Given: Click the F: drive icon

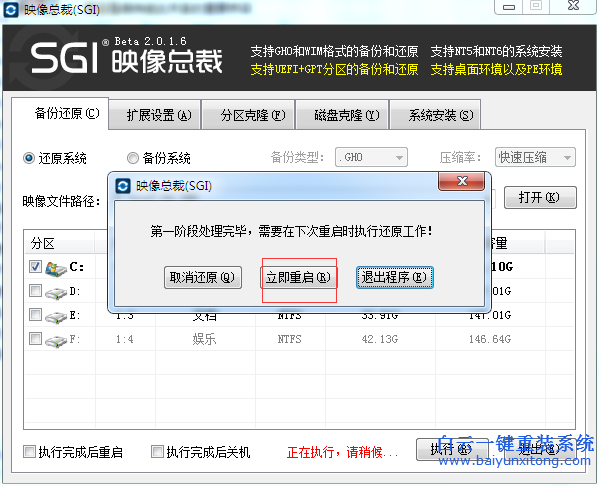Looking at the screenshot, I should (x=55, y=340).
